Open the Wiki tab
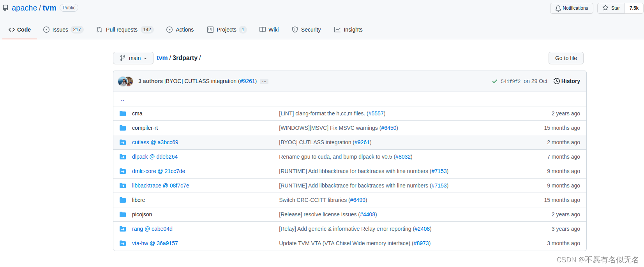Screen dimensions: 644x267 click(x=269, y=30)
